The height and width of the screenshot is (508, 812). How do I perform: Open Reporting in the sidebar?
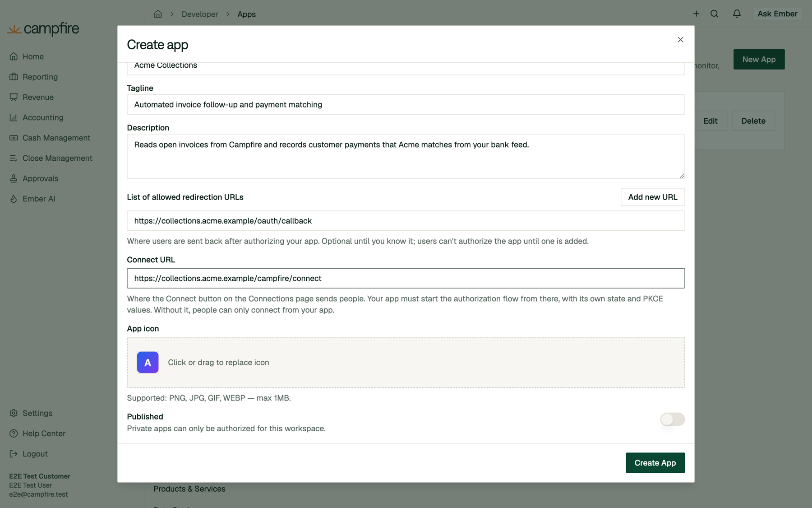point(40,77)
